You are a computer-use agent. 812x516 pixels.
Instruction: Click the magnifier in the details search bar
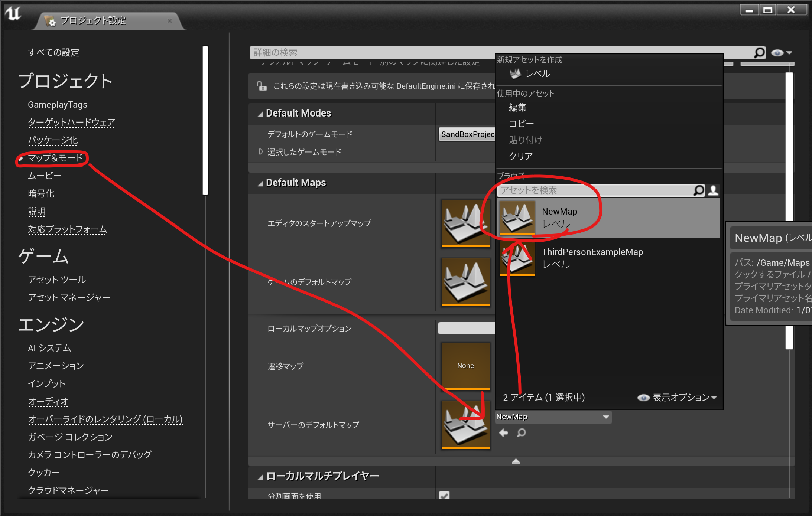click(759, 52)
